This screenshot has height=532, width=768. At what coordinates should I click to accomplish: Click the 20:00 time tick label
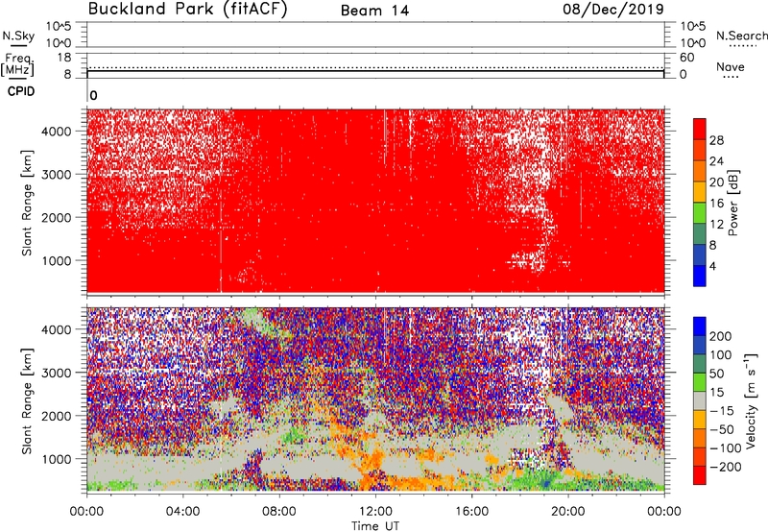pyautogui.click(x=568, y=512)
